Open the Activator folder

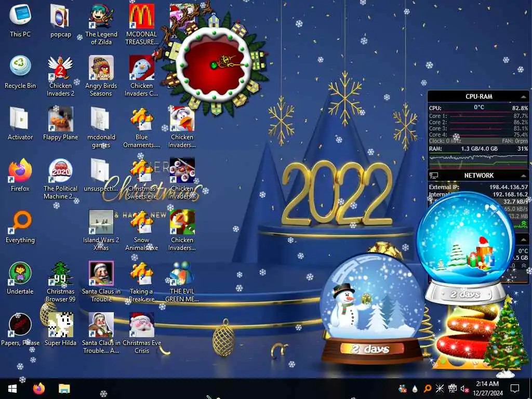point(20,123)
